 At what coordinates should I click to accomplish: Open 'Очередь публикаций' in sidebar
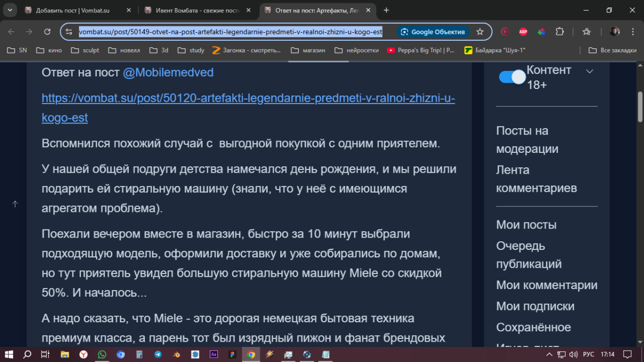[x=529, y=255]
